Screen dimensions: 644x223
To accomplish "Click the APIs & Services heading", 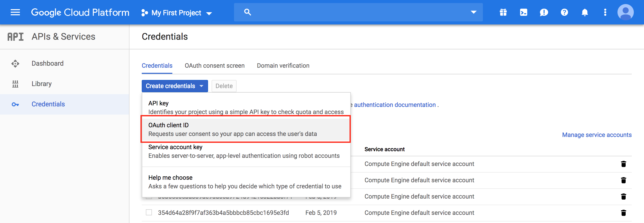I will [x=63, y=37].
